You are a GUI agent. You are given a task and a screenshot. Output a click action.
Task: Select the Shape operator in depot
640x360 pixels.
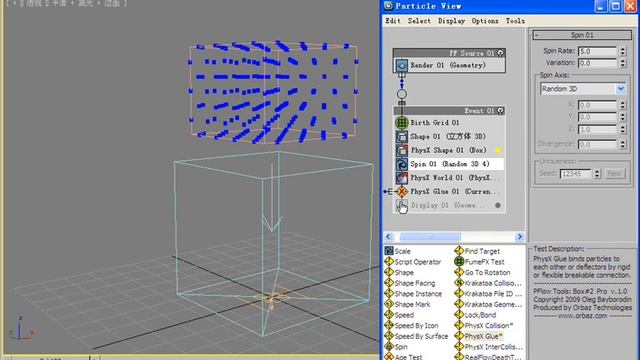pos(399,272)
